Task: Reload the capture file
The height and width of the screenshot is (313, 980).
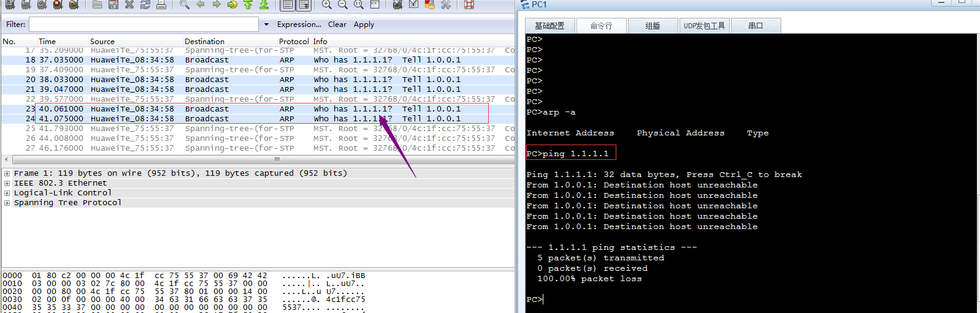Action: 145,5
